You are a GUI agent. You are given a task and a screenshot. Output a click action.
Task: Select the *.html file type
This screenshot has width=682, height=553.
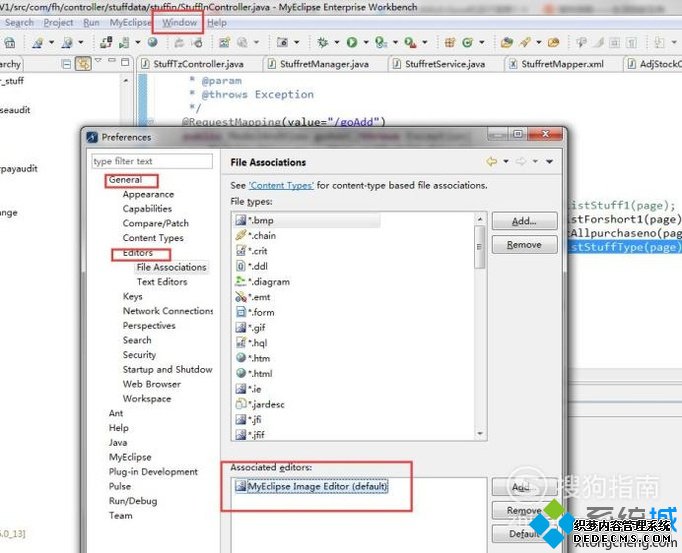pyautogui.click(x=254, y=373)
